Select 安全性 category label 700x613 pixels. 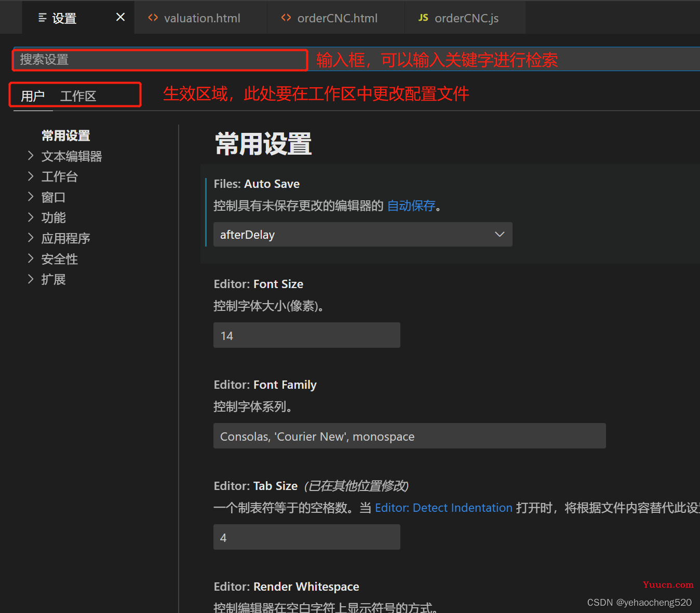tap(60, 259)
